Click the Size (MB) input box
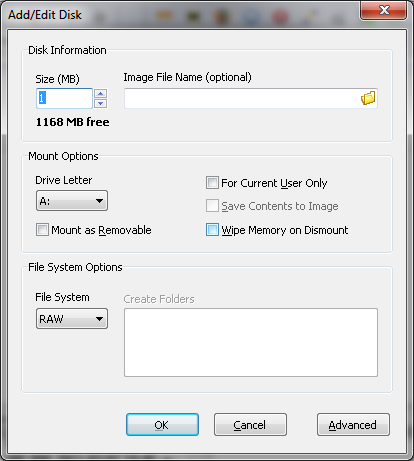The width and height of the screenshot is (414, 461). point(64,98)
